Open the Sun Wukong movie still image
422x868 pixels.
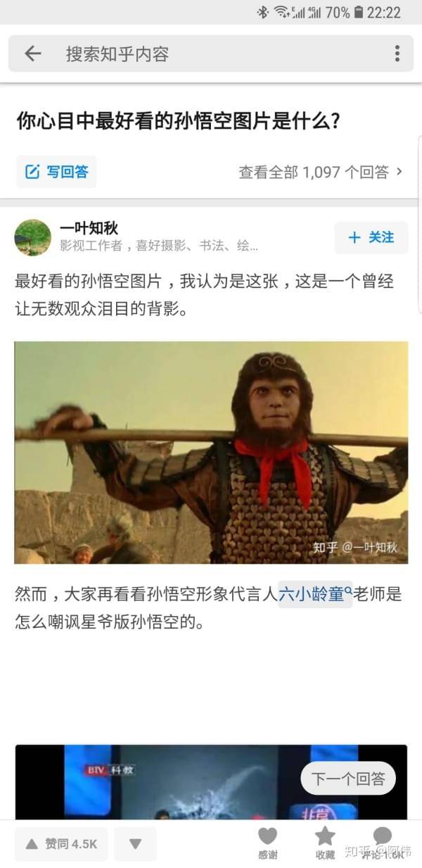point(211,453)
